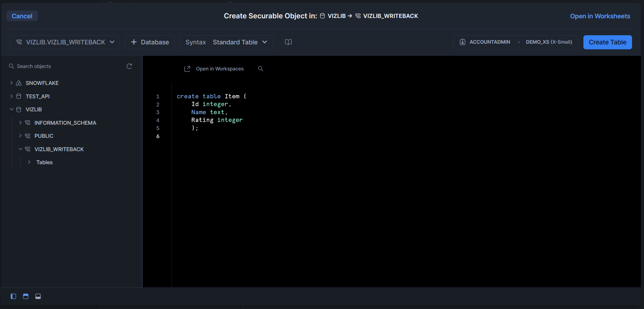This screenshot has height=309, width=644.
Task: Select the VIZLIB database row
Action: (x=33, y=109)
